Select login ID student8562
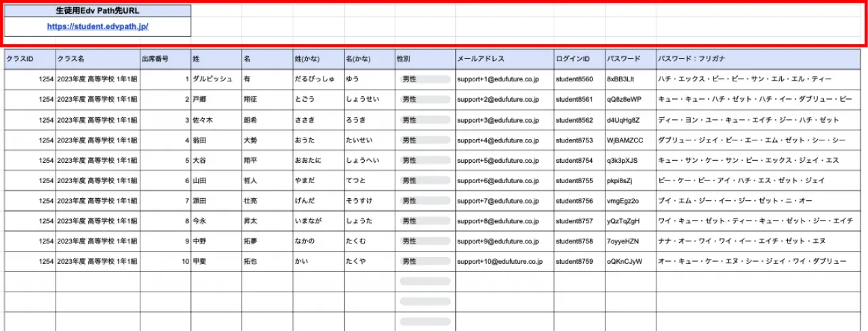The image size is (868, 331). 579,120
